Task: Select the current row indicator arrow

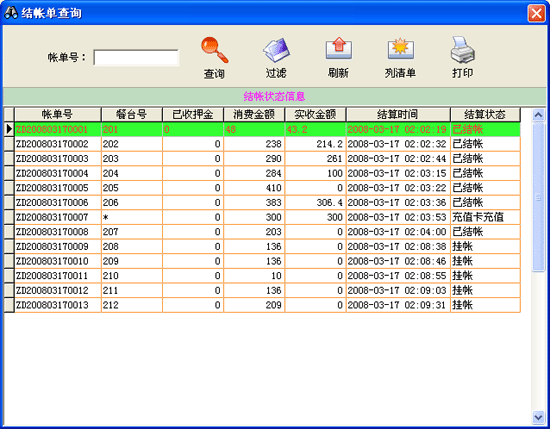Action: tap(9, 129)
